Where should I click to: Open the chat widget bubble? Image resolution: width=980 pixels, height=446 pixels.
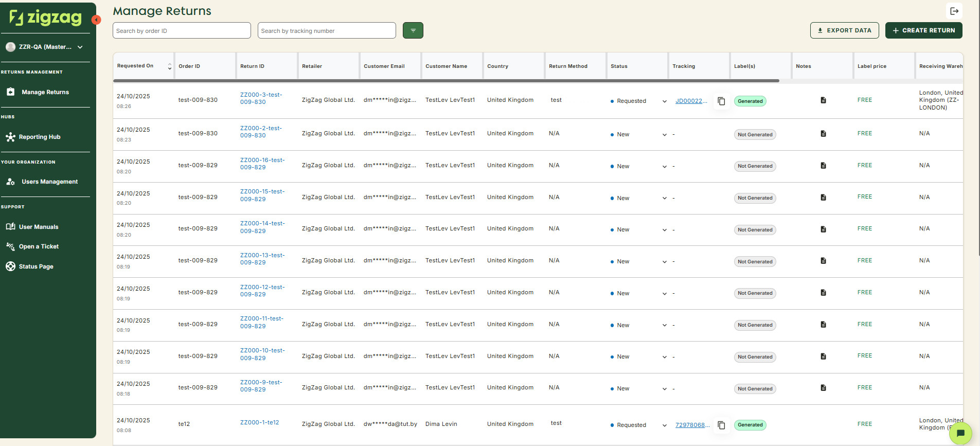coord(960,433)
